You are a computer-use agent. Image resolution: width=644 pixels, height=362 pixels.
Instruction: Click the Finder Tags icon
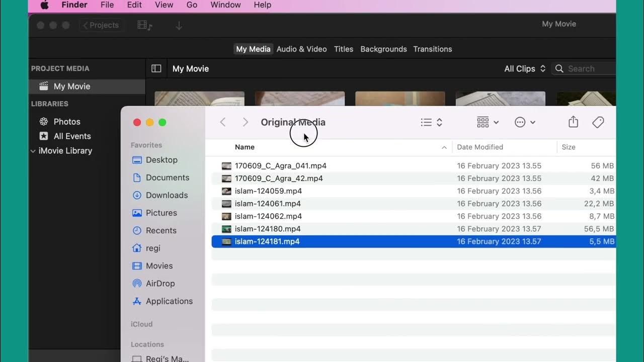tap(598, 122)
